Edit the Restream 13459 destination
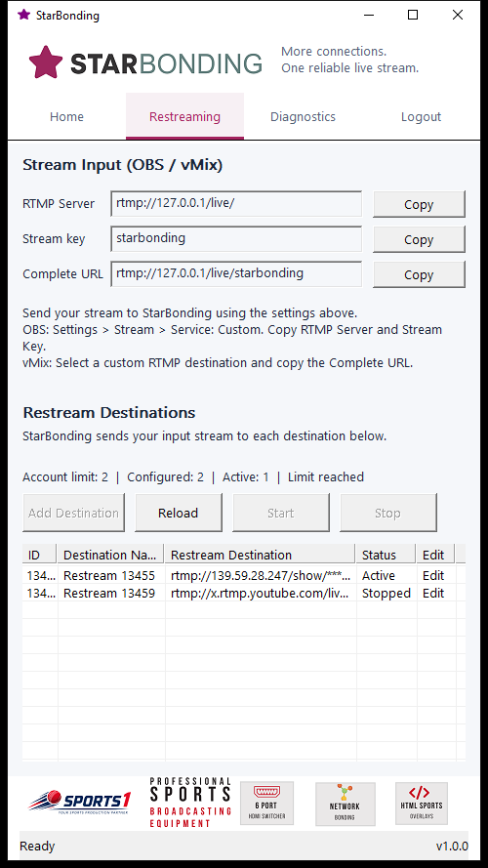The width and height of the screenshot is (488, 868). [x=433, y=594]
